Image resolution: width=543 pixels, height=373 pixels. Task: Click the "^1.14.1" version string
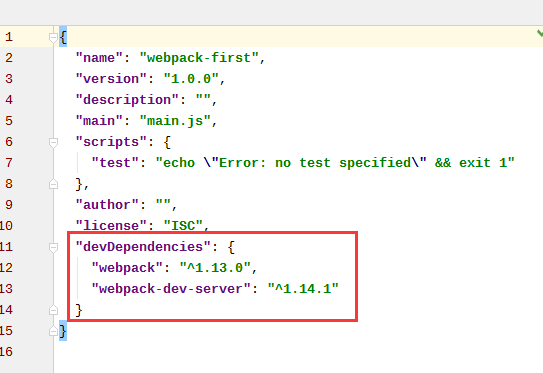[x=303, y=289]
